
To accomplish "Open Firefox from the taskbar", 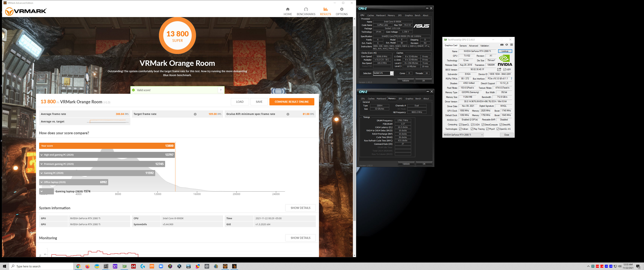I will pyautogui.click(x=87, y=266).
